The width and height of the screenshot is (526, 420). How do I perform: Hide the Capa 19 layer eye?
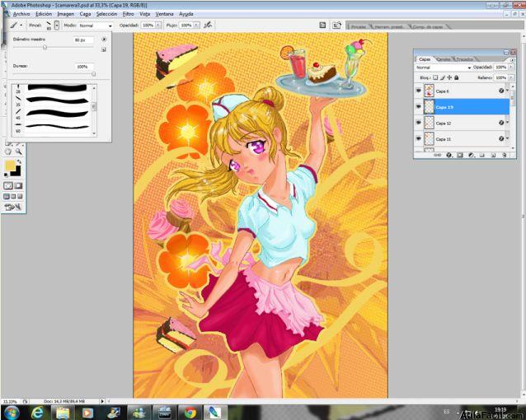418,106
